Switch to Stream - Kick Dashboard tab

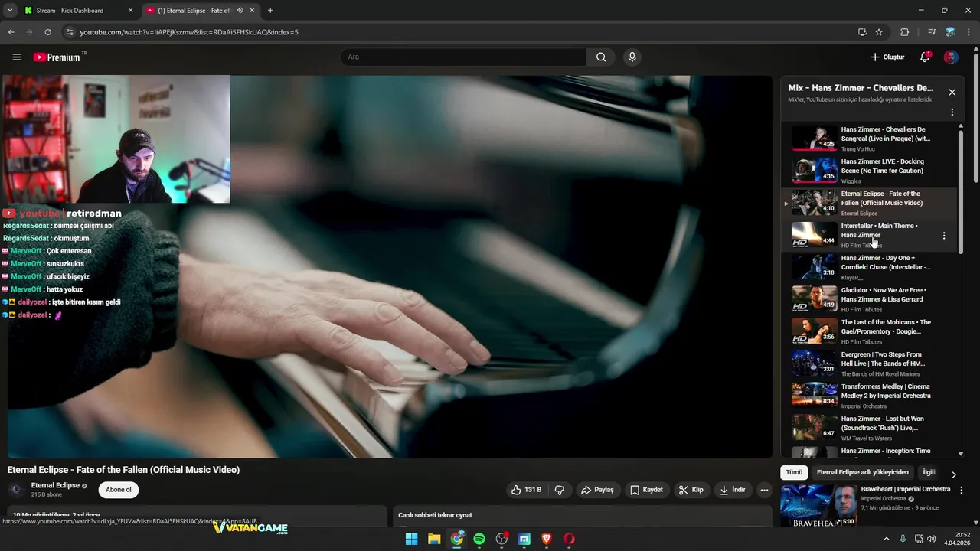point(78,11)
